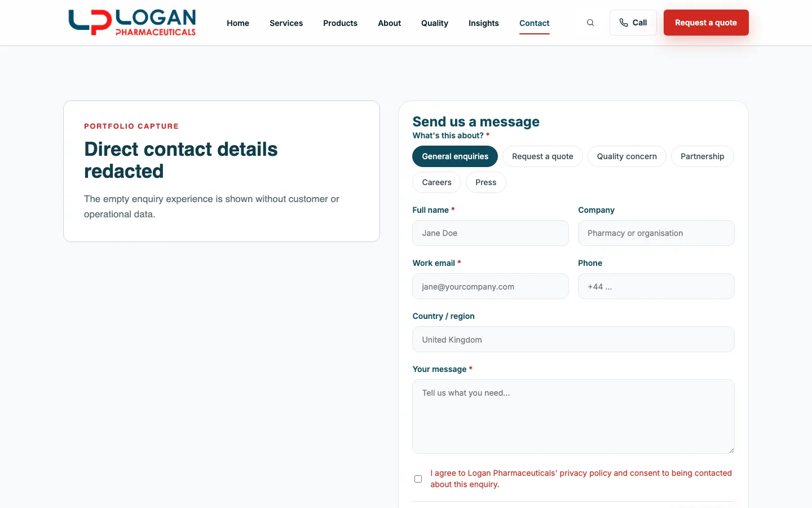The height and width of the screenshot is (508, 812).
Task: Go to the Services page
Action: coord(286,23)
